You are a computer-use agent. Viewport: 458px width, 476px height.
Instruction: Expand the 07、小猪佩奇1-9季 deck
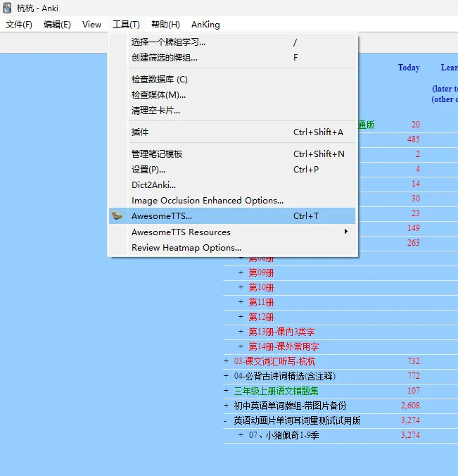point(241,435)
